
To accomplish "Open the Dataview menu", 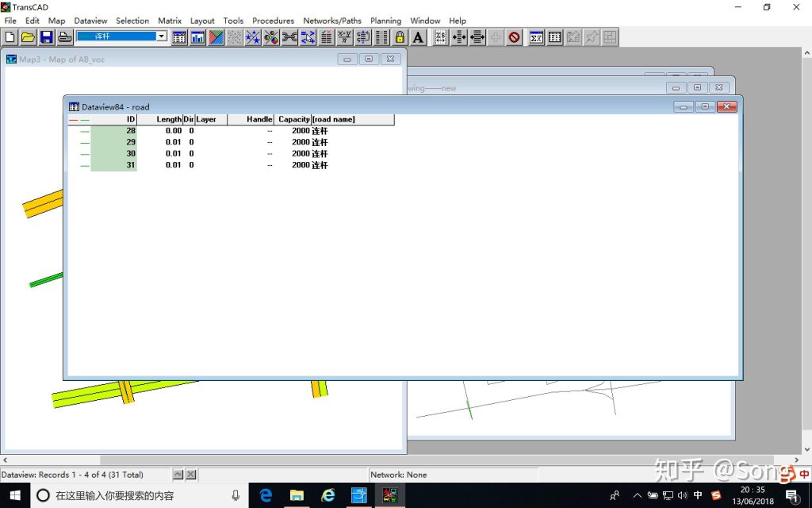I will [90, 21].
